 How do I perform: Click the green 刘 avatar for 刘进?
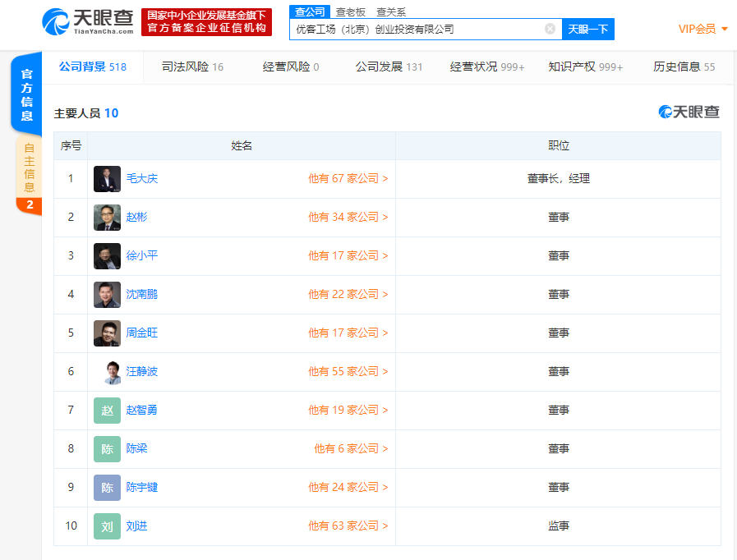[107, 526]
